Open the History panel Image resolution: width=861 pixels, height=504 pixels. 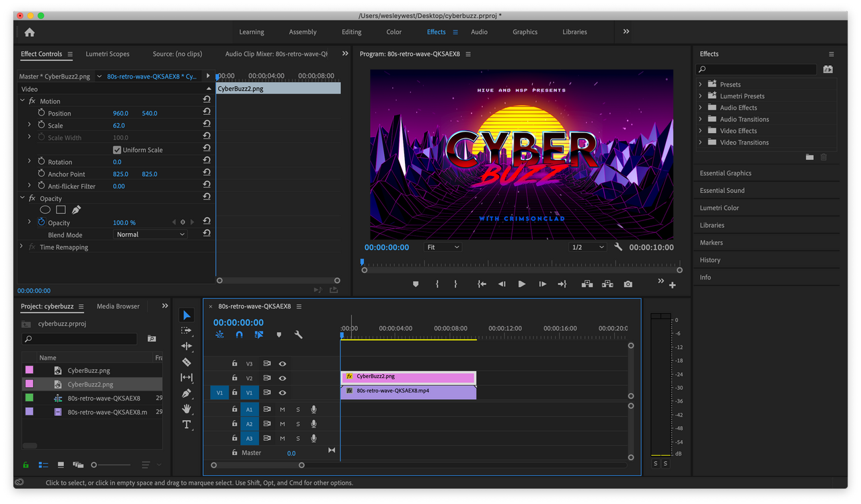click(x=710, y=259)
